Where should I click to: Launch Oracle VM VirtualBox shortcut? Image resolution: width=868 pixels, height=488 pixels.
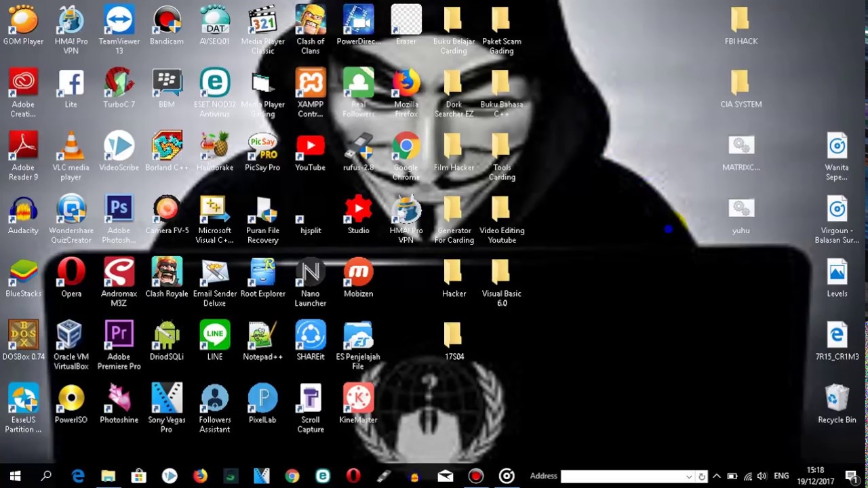71,345
